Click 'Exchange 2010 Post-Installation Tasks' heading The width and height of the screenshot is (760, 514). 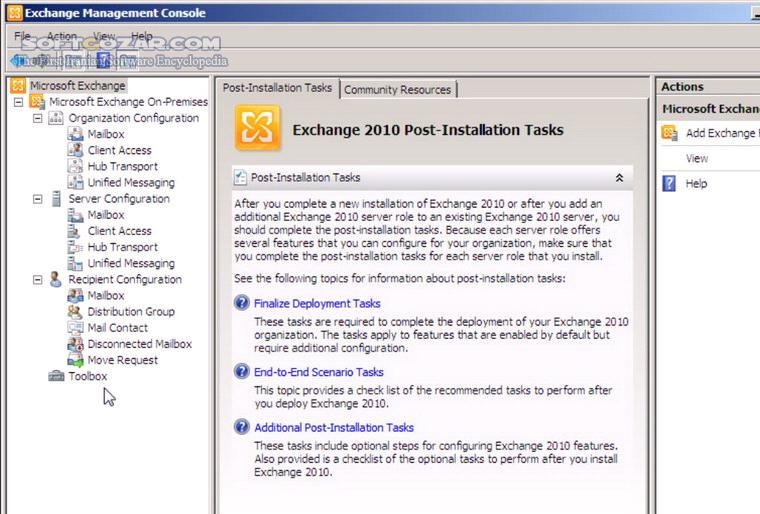pyautogui.click(x=428, y=130)
